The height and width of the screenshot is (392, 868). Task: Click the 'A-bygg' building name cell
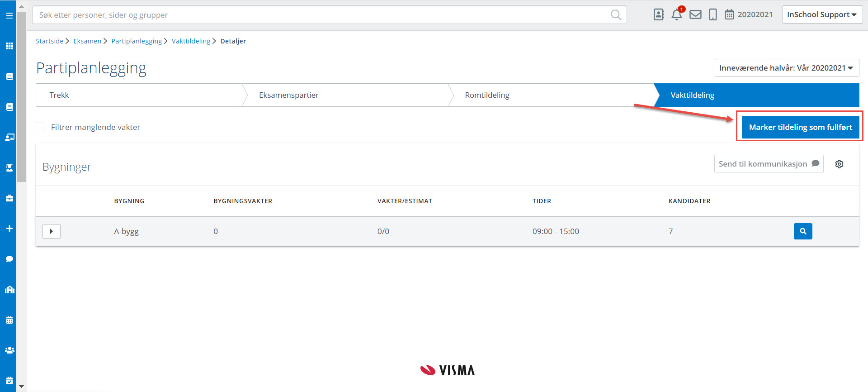[126, 231]
